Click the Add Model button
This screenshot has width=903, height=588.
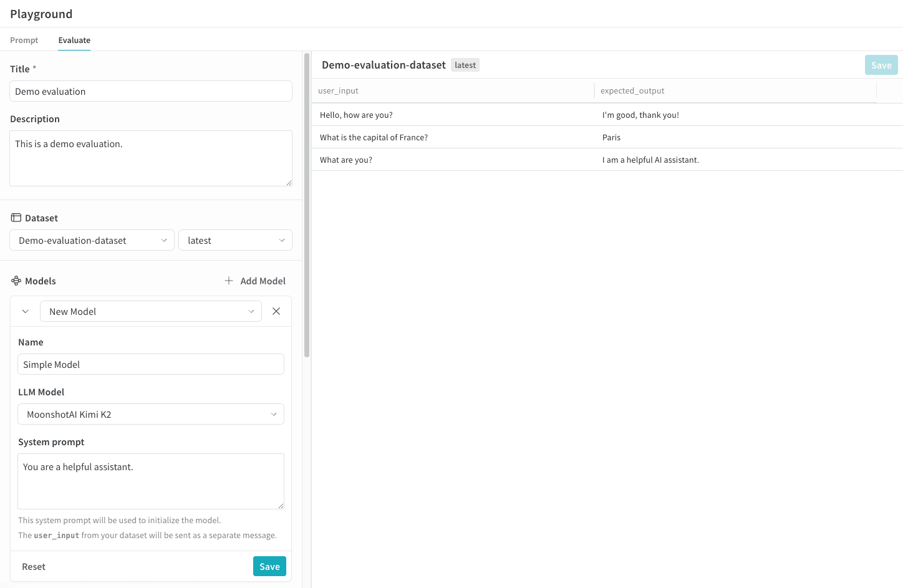255,281
